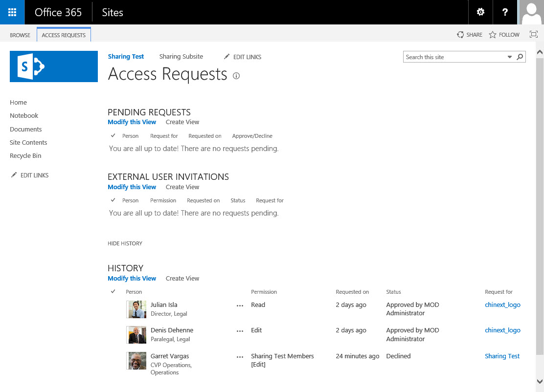Open the help question mark menu
This screenshot has height=392, width=544.
click(x=505, y=12)
